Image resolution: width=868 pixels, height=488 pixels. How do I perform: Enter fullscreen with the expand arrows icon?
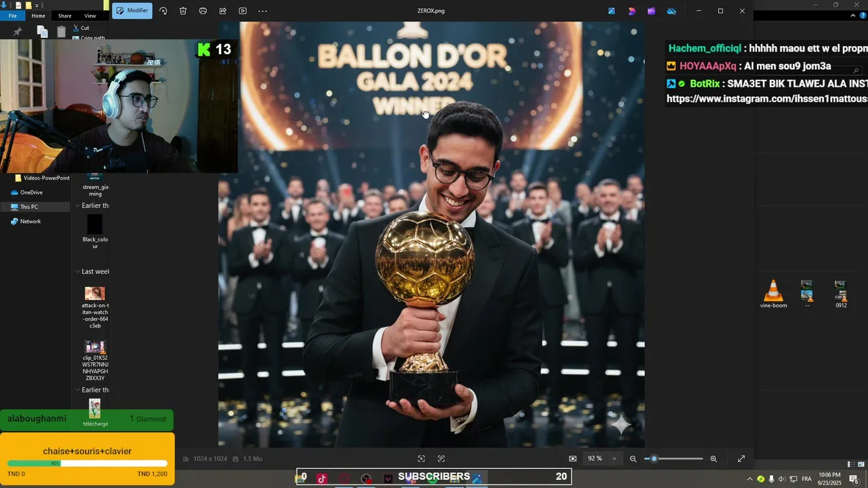[x=741, y=459]
